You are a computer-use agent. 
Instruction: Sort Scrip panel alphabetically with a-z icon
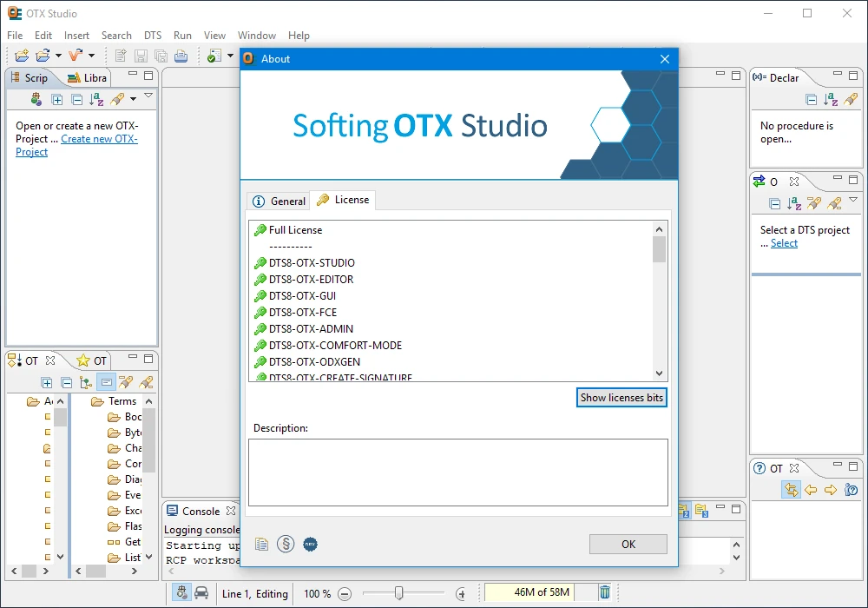click(x=96, y=100)
